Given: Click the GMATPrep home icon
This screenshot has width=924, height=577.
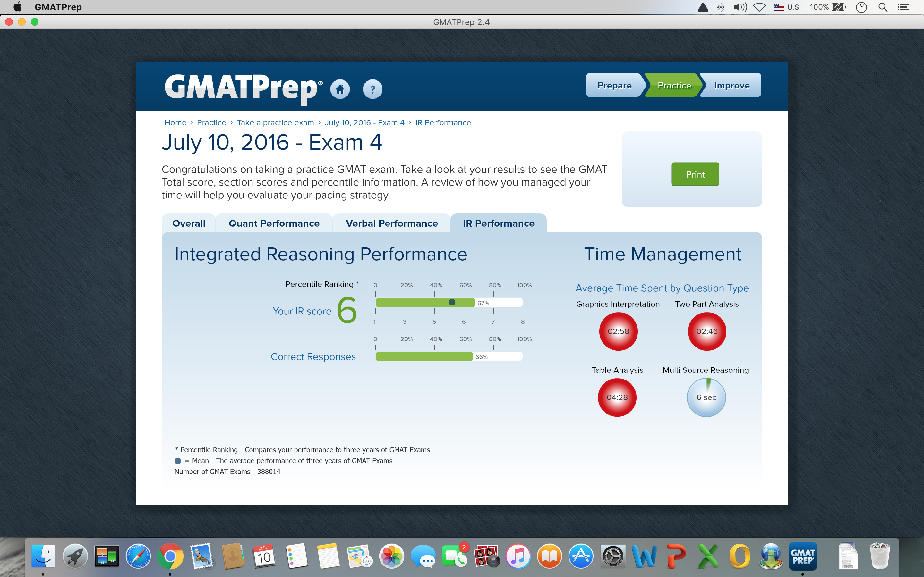Looking at the screenshot, I should pos(340,89).
